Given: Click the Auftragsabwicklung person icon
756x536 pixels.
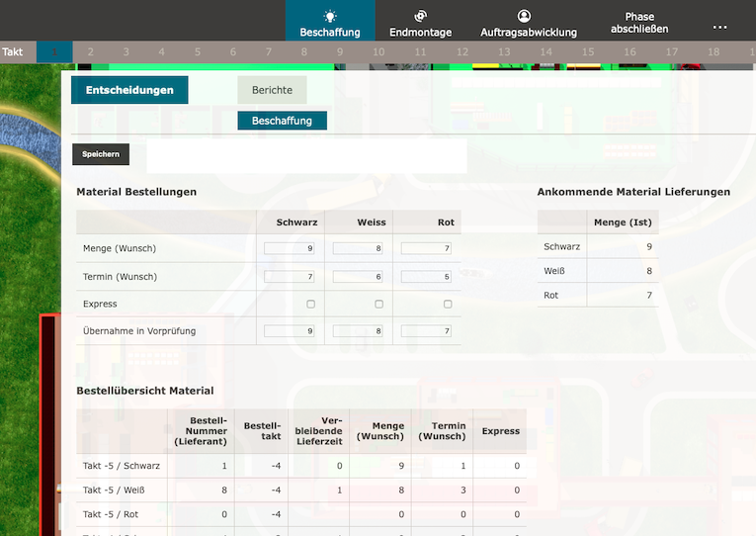Looking at the screenshot, I should click(524, 16).
